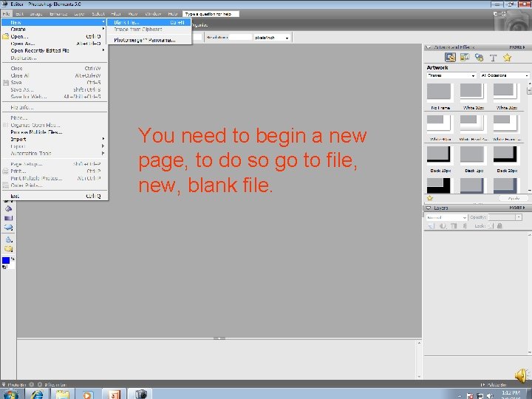Viewport: 532px width, 399px height.
Task: Click the Link layers icon
Action: 465,226
